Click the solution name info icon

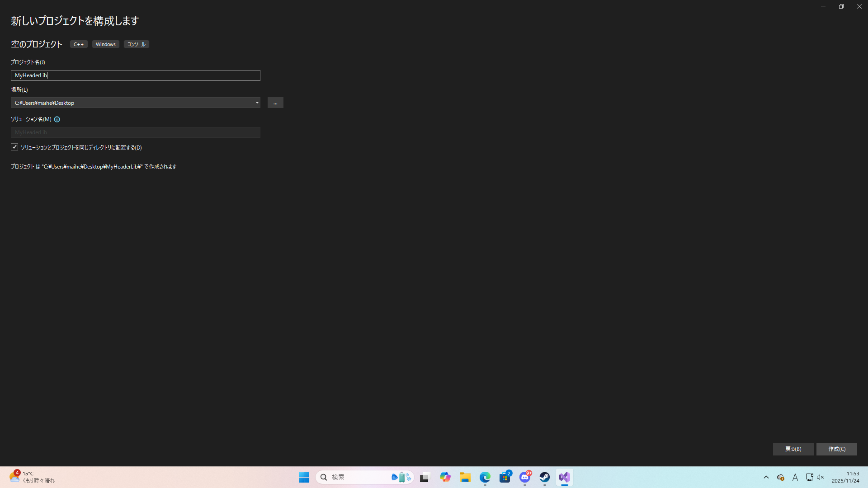tap(57, 119)
